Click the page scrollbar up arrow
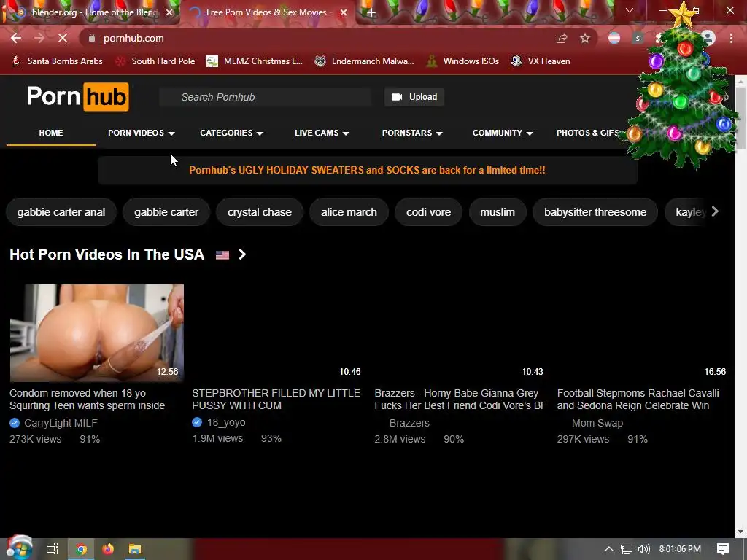747x560 pixels. tap(740, 82)
